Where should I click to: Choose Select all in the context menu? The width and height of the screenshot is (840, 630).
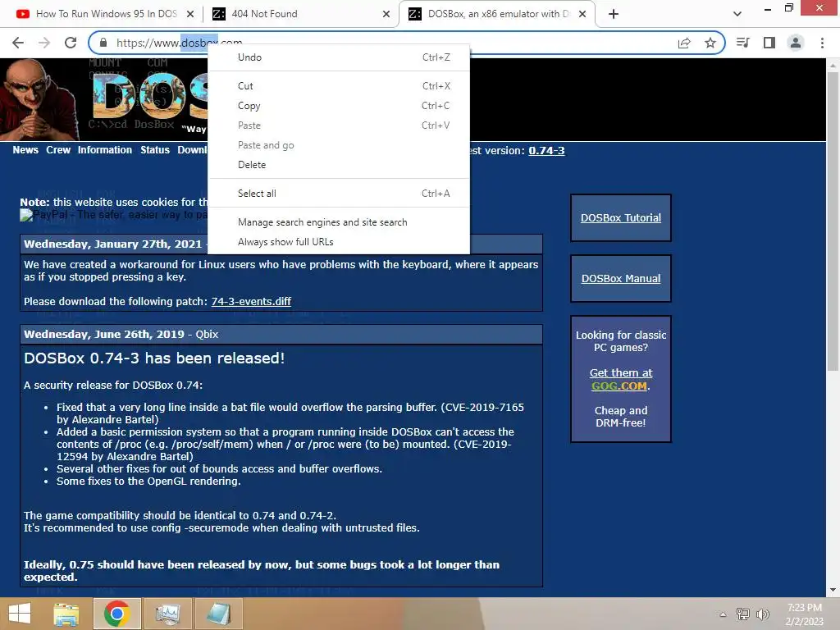tap(339, 194)
